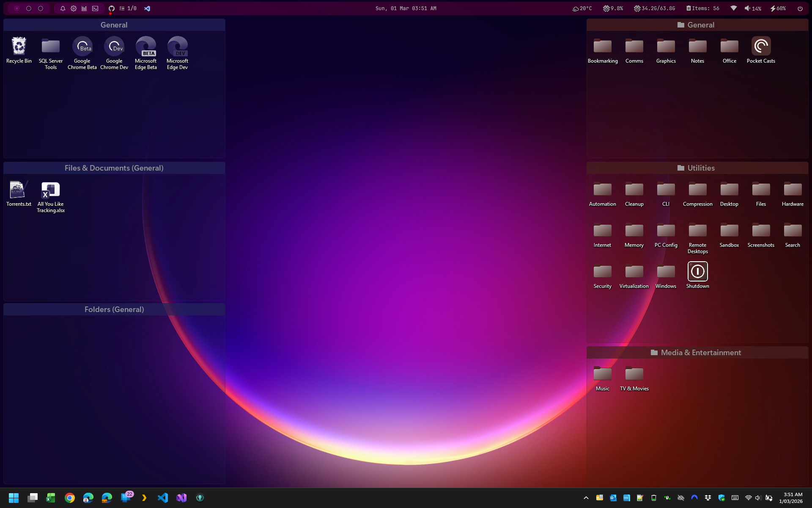Open the power menu in top bar
Viewport: 812px width, 508px height.
pyautogui.click(x=800, y=8)
